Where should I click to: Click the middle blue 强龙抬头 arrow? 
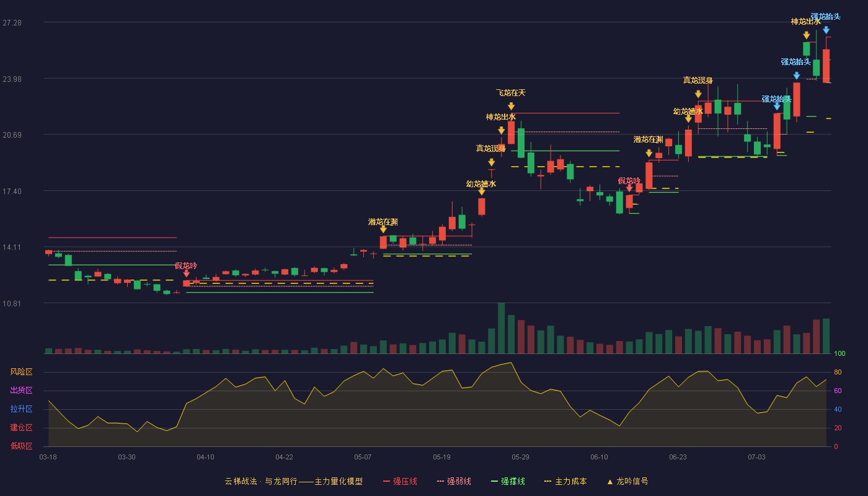(x=796, y=76)
